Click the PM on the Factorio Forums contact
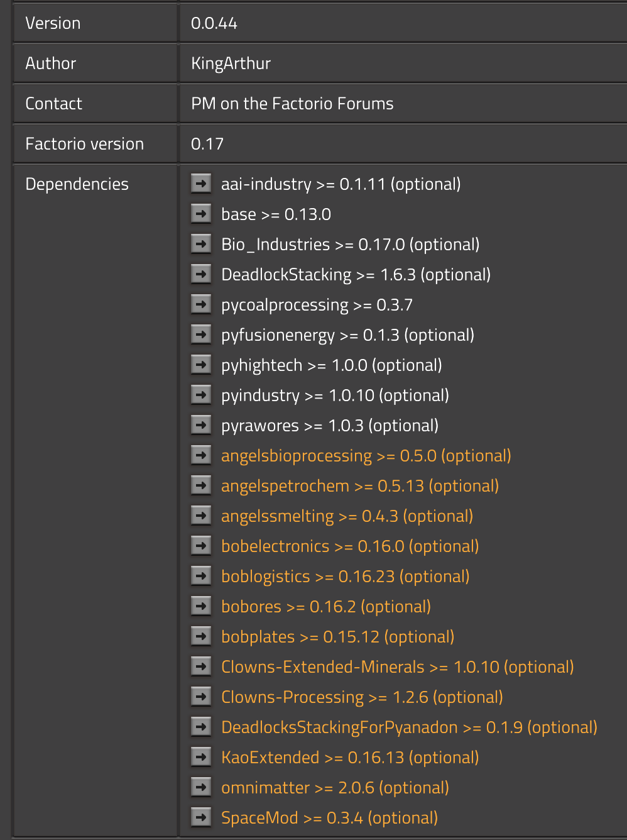Image resolution: width=627 pixels, height=840 pixels. 292,104
